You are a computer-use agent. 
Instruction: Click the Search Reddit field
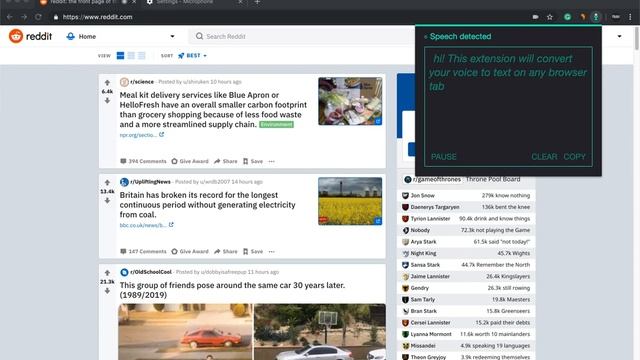click(x=302, y=36)
